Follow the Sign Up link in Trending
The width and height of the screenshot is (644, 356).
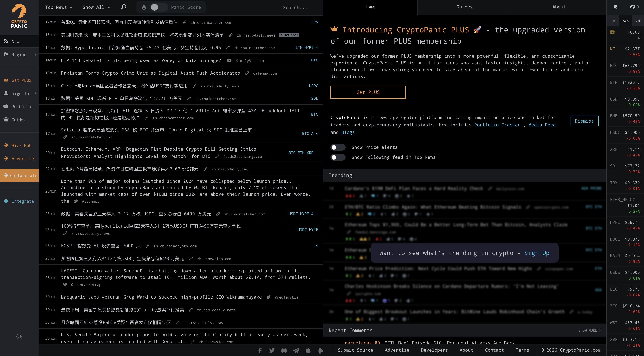pyautogui.click(x=537, y=253)
